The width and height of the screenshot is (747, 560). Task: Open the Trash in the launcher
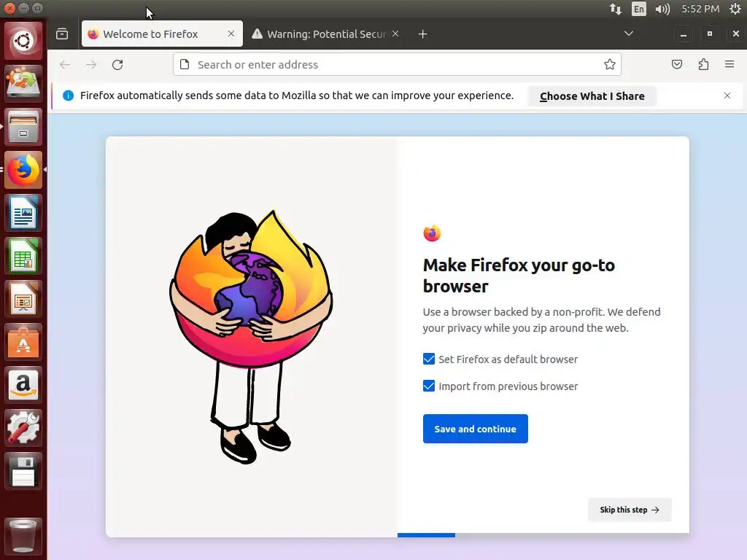coord(23,536)
